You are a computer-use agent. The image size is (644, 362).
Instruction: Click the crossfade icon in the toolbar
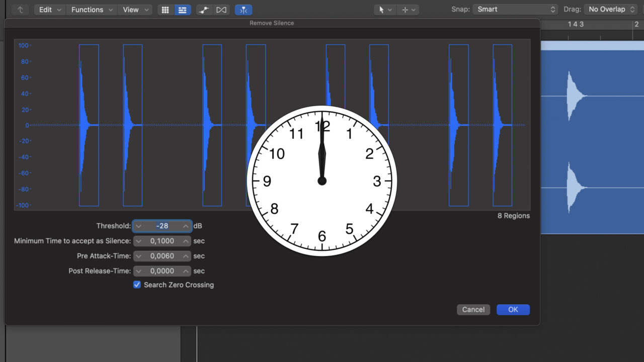[x=221, y=10]
